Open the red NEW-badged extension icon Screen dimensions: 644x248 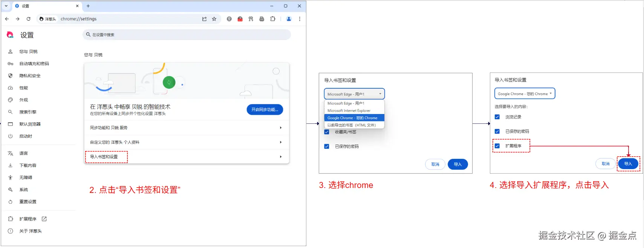[240, 19]
